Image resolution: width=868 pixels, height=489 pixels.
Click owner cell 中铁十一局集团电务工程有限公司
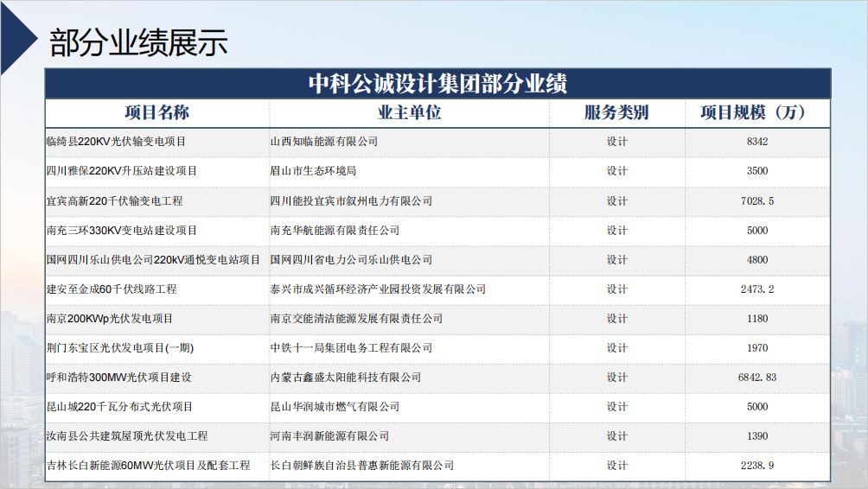coord(351,348)
